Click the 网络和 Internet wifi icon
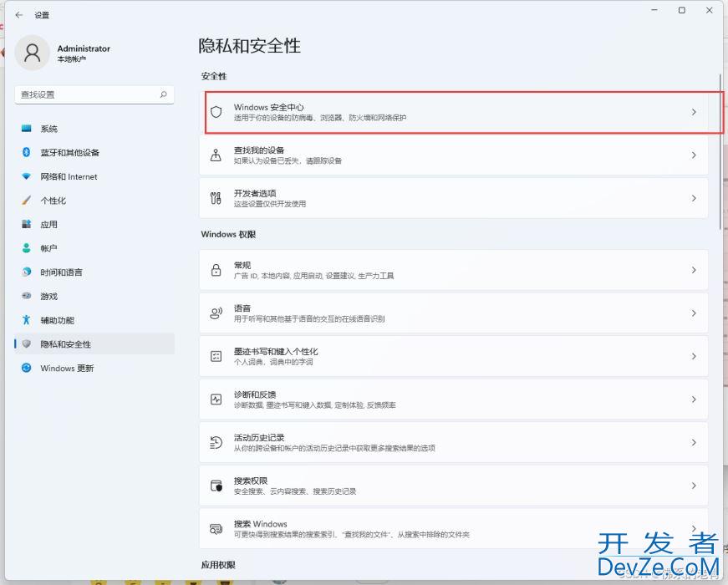The width and height of the screenshot is (728, 585). [27, 176]
